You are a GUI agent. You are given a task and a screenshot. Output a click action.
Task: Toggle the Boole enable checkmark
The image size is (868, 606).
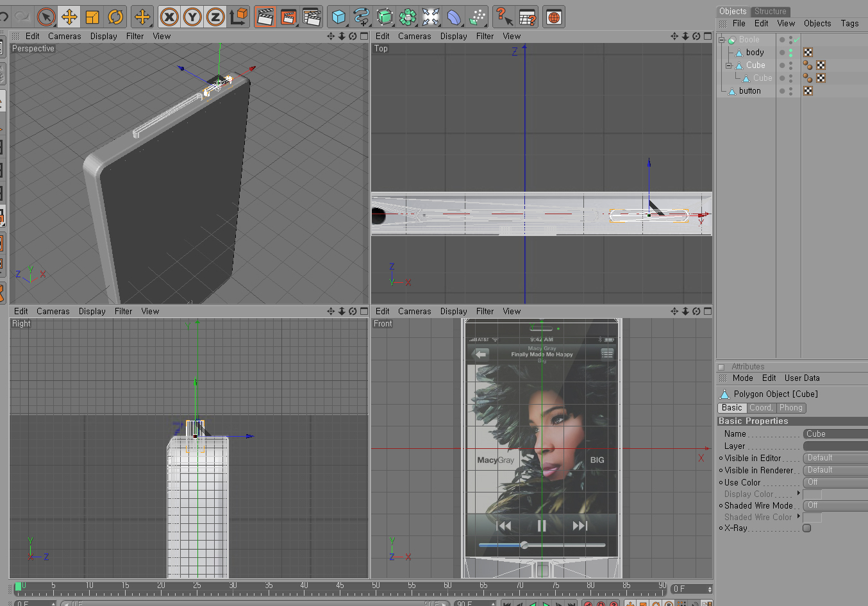click(x=796, y=40)
